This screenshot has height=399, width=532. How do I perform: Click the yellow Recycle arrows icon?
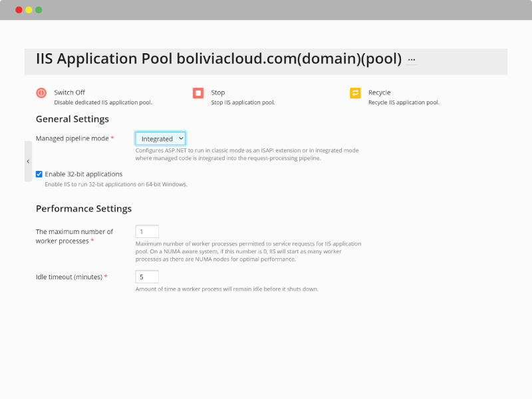(355, 93)
